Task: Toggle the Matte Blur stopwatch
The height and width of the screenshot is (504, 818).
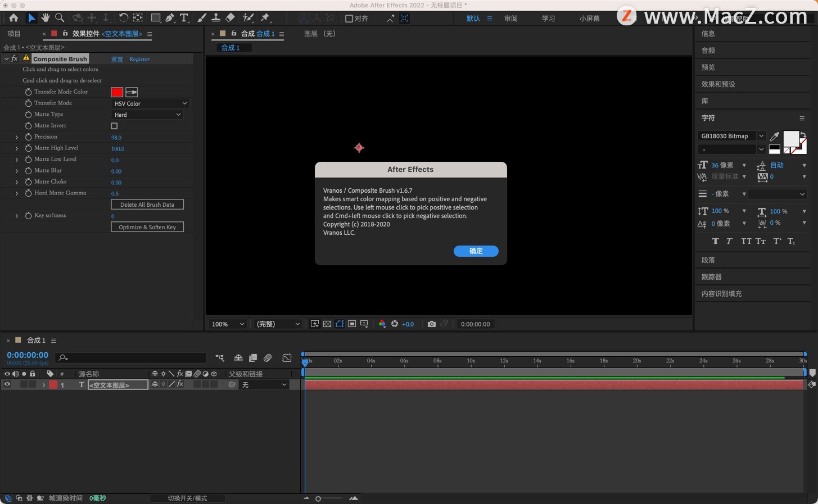Action: point(28,171)
